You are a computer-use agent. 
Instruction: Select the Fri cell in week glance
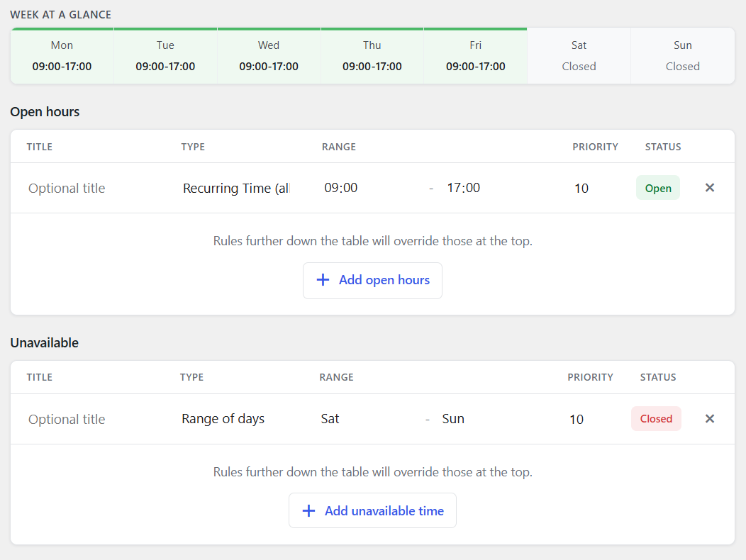click(x=475, y=56)
